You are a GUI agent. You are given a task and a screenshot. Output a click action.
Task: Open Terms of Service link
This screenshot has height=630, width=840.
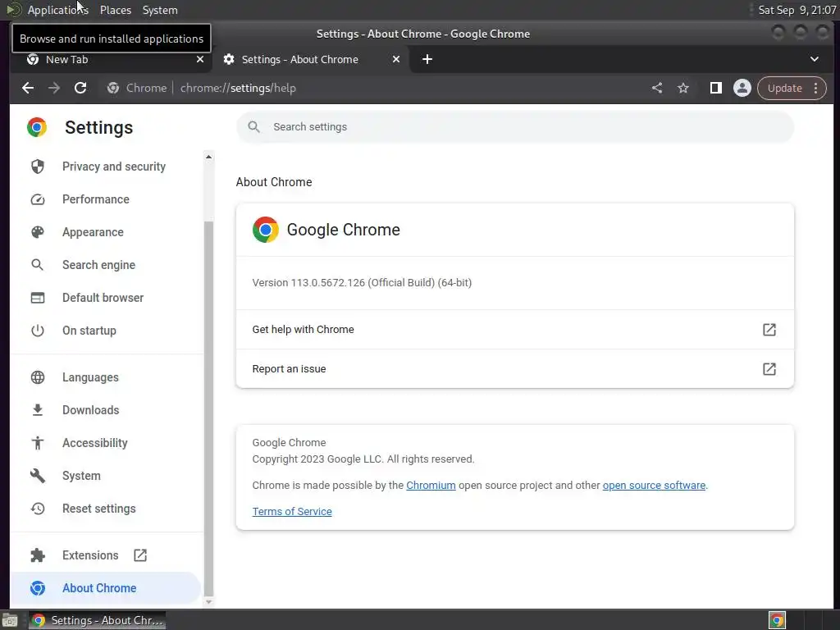[292, 512]
